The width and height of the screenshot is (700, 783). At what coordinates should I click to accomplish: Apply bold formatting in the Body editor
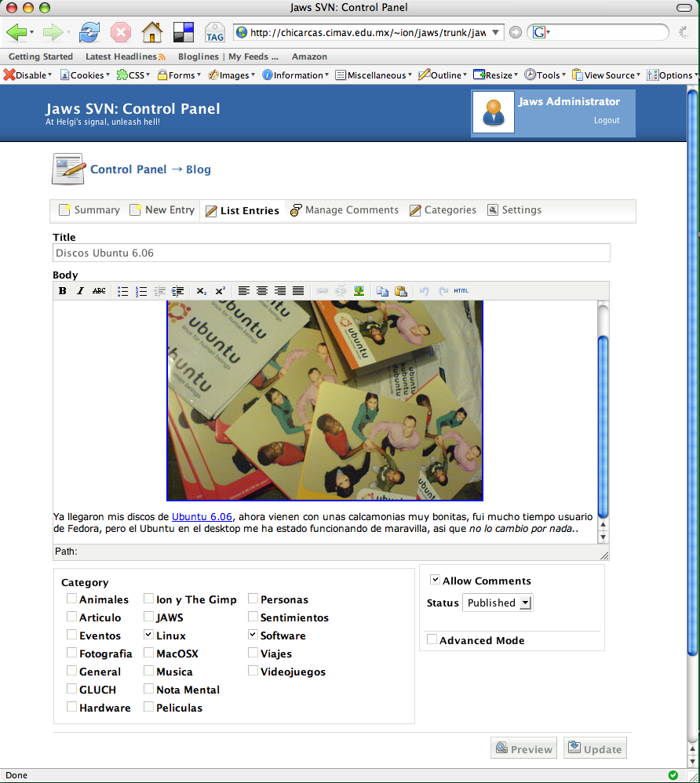63,290
